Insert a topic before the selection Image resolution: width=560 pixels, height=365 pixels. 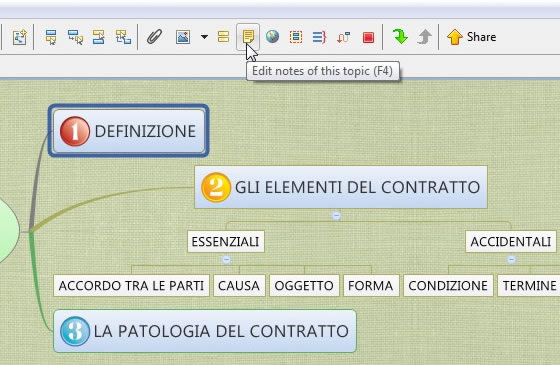(x=99, y=37)
